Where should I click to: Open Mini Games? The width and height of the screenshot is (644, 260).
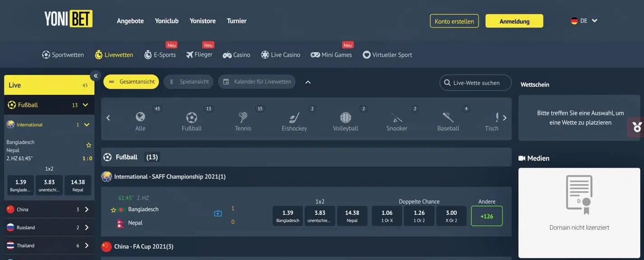[x=331, y=55]
